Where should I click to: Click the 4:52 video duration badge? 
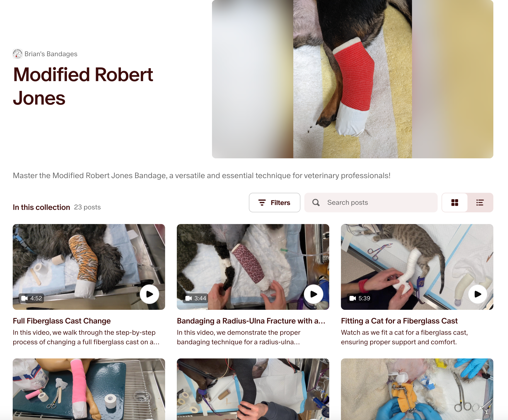click(32, 298)
